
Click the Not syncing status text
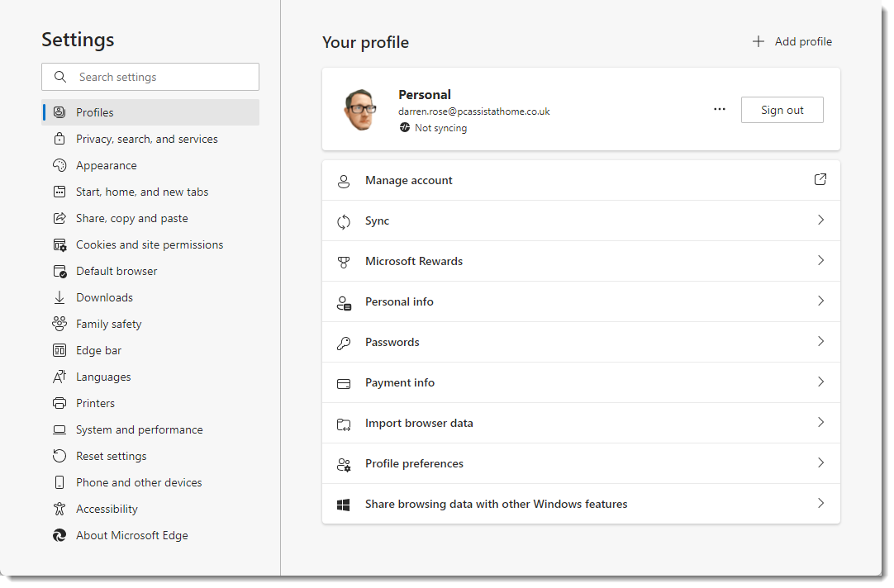(440, 128)
